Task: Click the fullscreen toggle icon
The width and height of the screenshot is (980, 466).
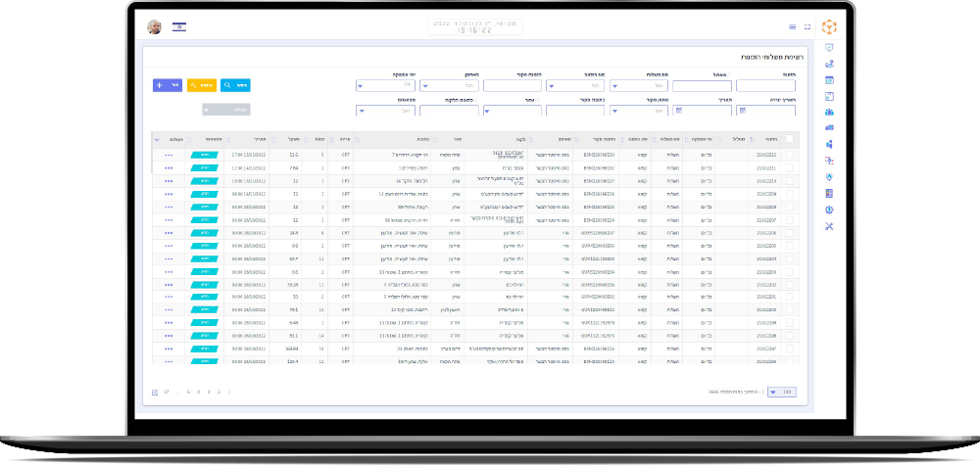Action: [x=808, y=26]
